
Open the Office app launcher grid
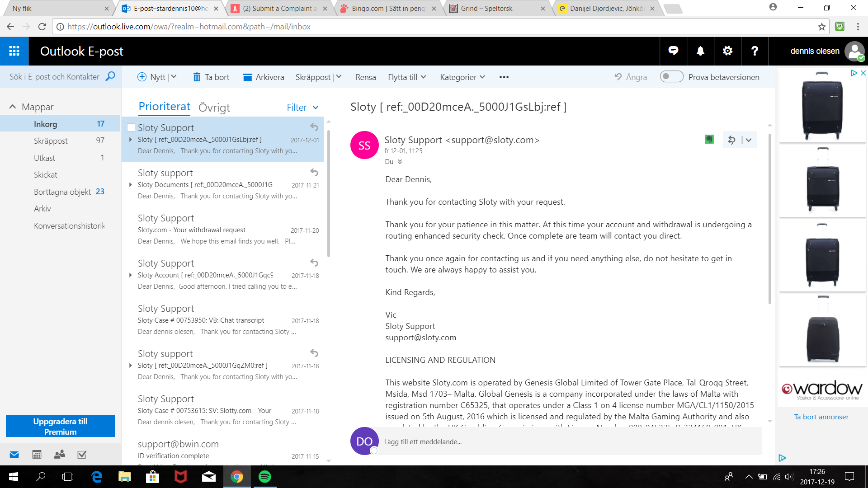click(14, 51)
